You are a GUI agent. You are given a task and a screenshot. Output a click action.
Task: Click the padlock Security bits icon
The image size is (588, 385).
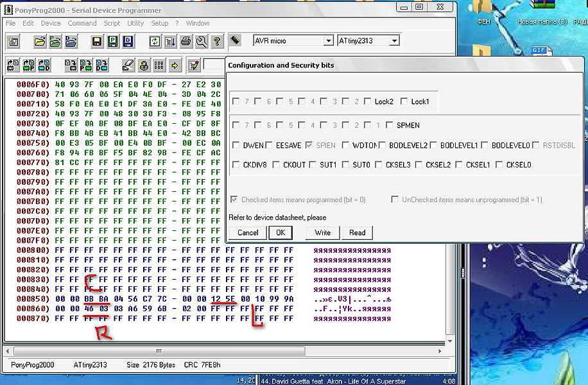pyautogui.click(x=144, y=65)
